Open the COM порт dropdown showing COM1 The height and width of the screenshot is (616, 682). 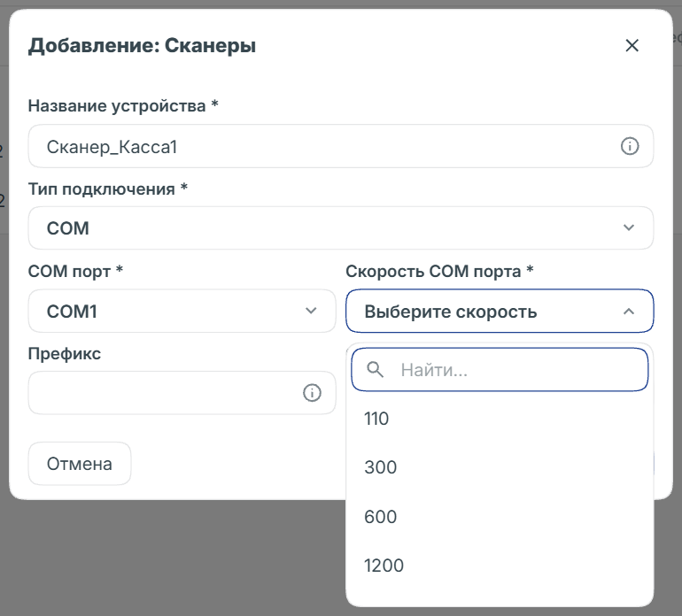click(x=182, y=311)
